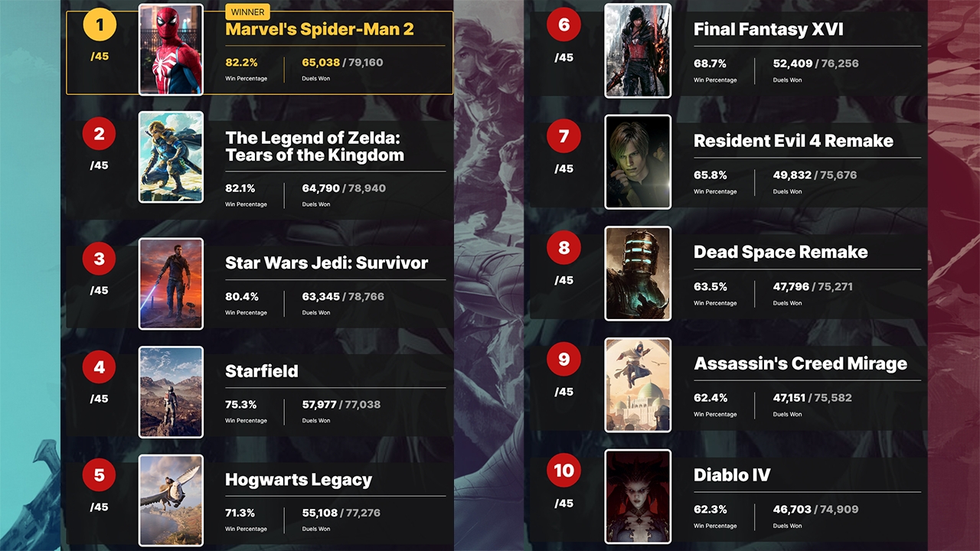Open the Diablo IV title link
Image resolution: width=980 pixels, height=551 pixels.
[x=732, y=475]
